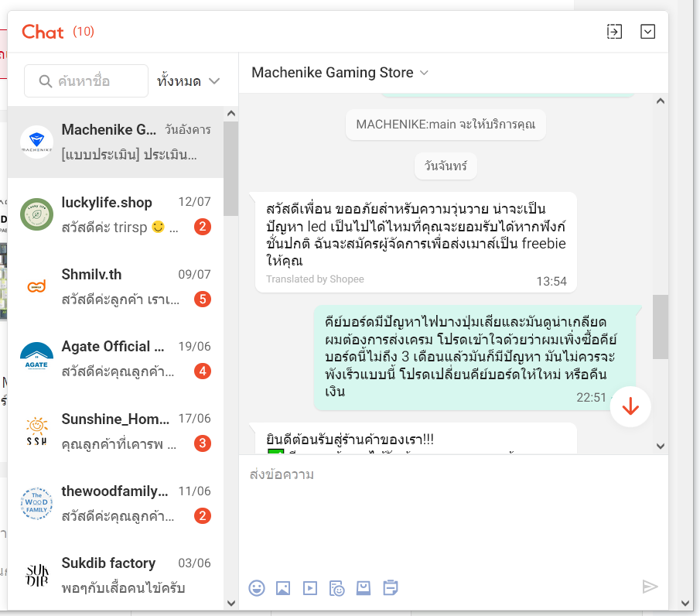Collapse the chat panel with the down-arrow box icon
The height and width of the screenshot is (616, 700).
click(647, 32)
